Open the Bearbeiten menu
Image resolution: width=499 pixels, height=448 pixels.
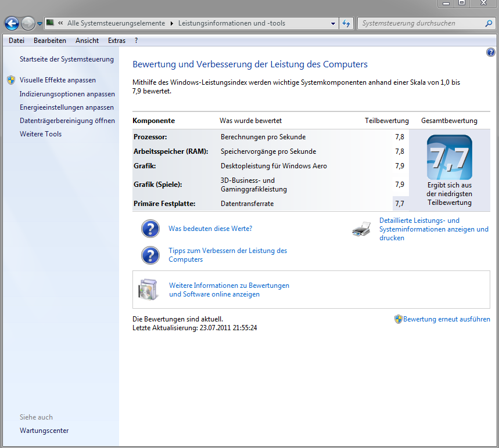point(50,41)
